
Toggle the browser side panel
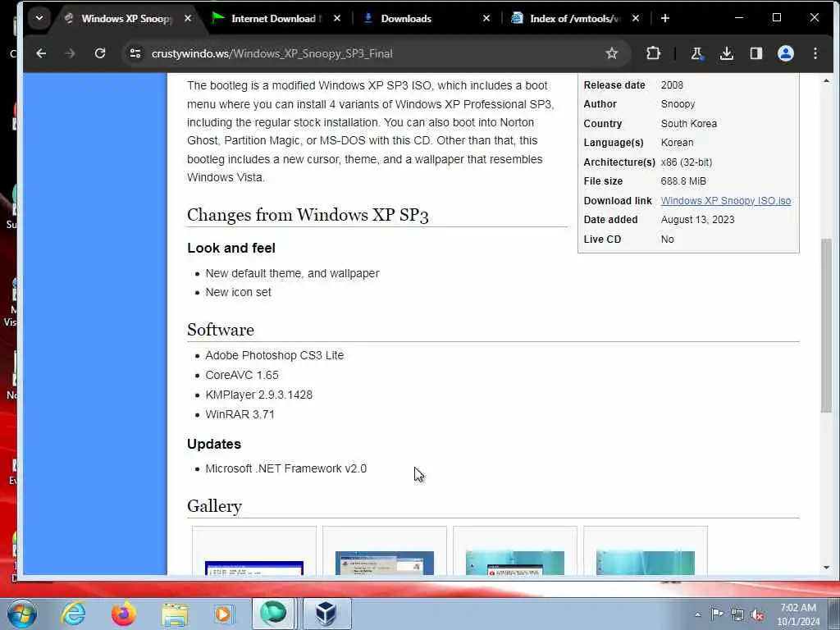(x=756, y=53)
